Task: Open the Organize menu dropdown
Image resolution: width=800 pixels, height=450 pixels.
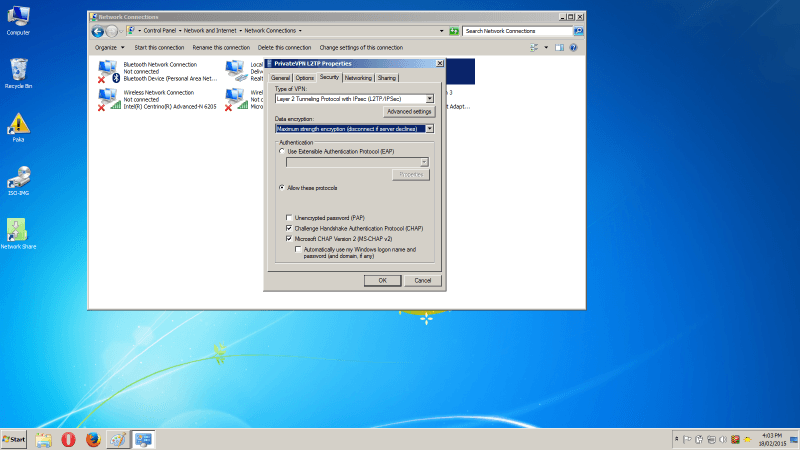Action: [x=109, y=47]
